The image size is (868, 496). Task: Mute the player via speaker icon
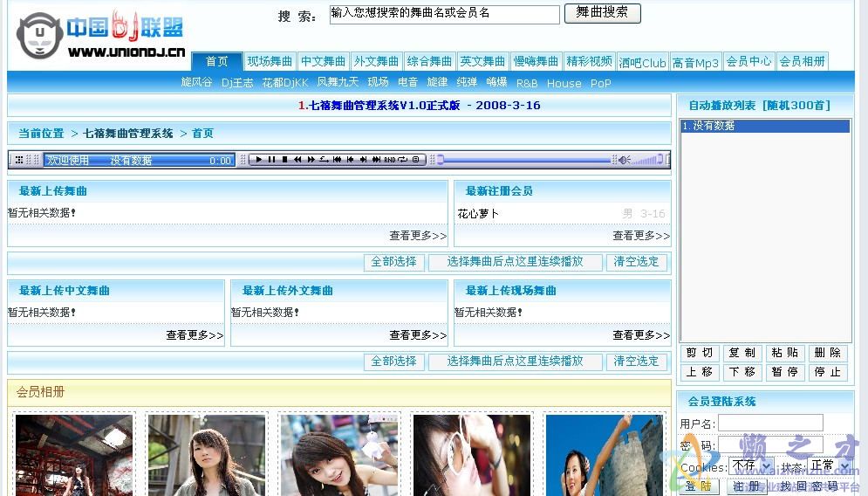click(624, 160)
